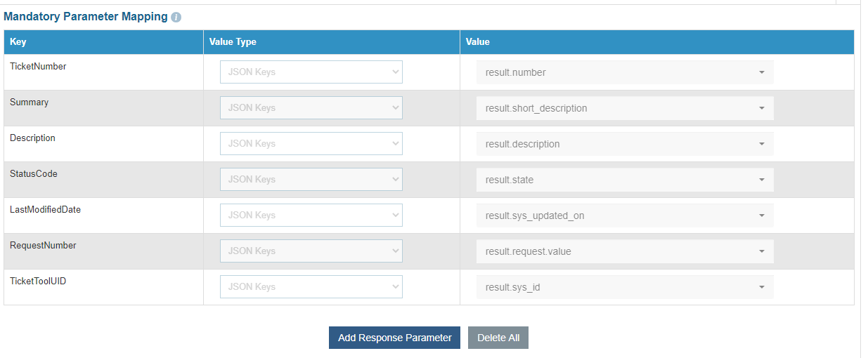Open Value Type dropdown for Description
This screenshot has height=358, width=868.
point(311,144)
